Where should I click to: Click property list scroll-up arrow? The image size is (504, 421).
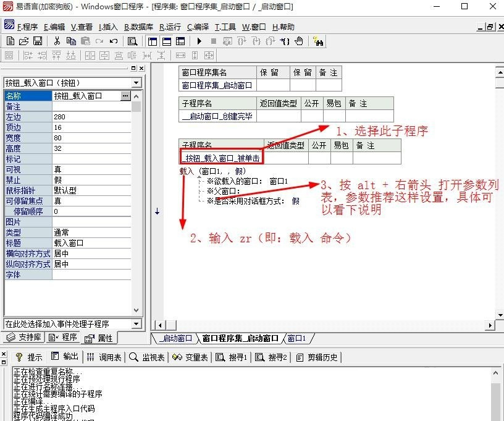(x=136, y=96)
